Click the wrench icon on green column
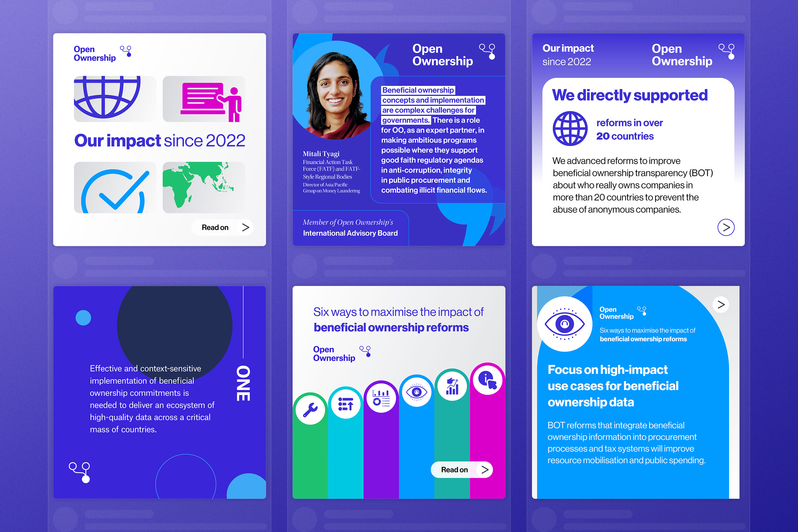The height and width of the screenshot is (532, 798). pos(310,410)
